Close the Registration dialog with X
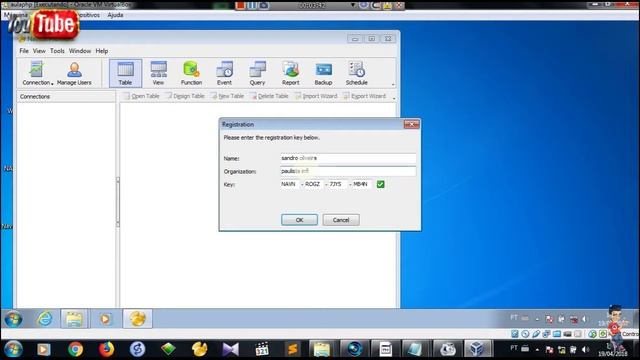 (x=411, y=124)
